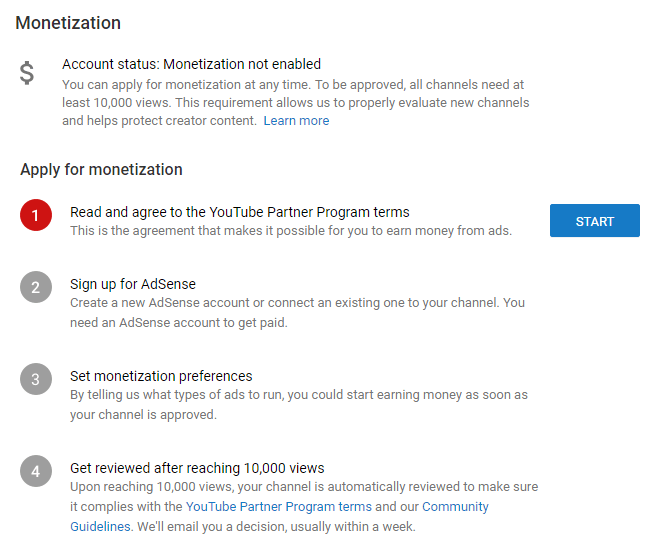Click the red step 1 circle

(36, 215)
